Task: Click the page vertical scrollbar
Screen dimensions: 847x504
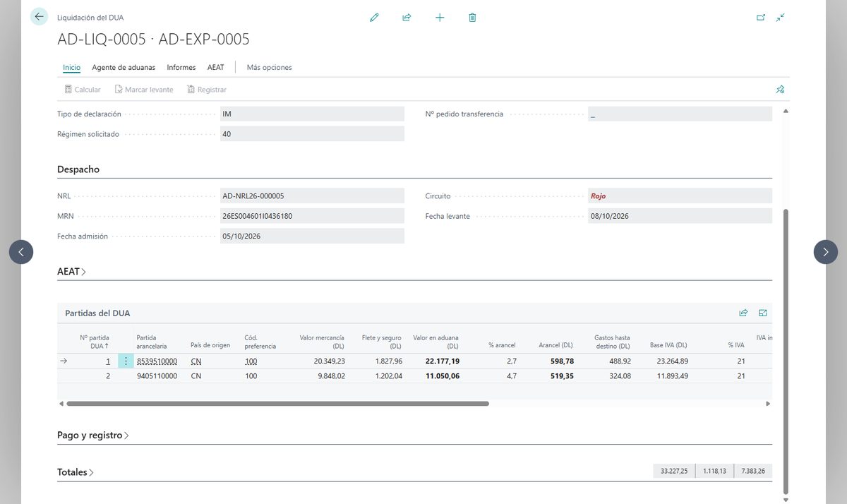Action: point(786,352)
